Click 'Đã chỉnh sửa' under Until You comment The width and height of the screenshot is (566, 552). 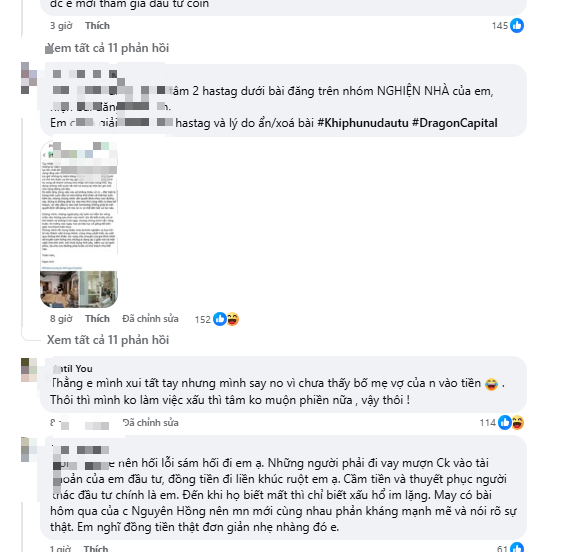[x=150, y=422]
